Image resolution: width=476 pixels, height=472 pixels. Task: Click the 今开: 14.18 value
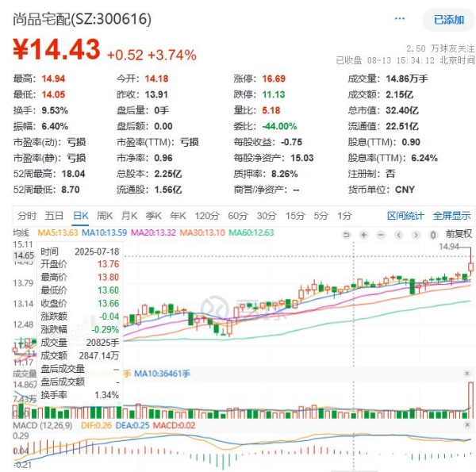coord(156,79)
